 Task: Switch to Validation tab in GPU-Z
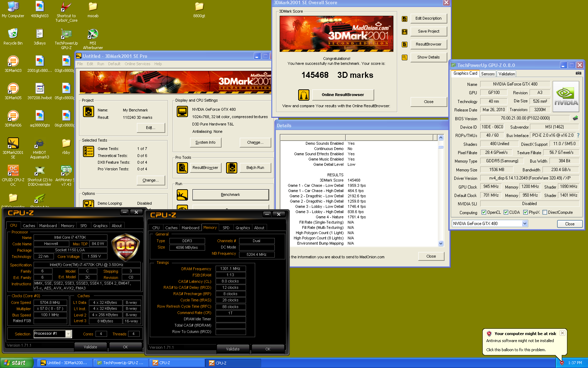click(506, 74)
